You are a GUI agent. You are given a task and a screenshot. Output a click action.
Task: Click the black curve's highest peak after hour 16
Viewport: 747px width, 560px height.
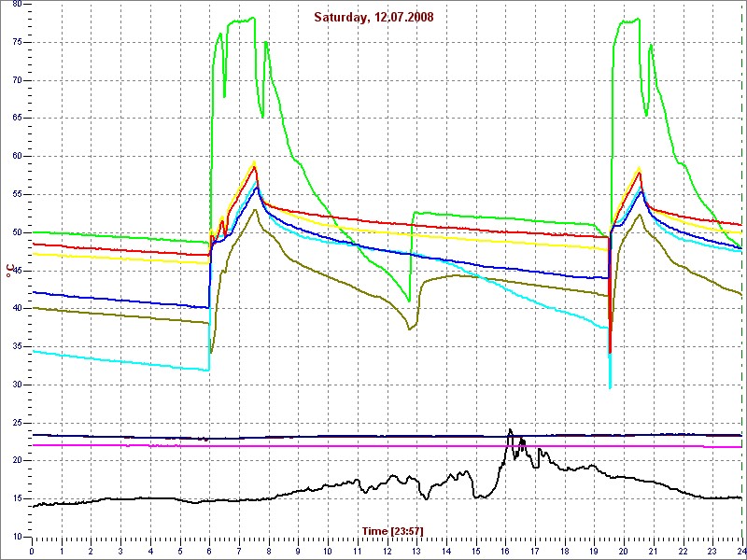pyautogui.click(x=510, y=430)
